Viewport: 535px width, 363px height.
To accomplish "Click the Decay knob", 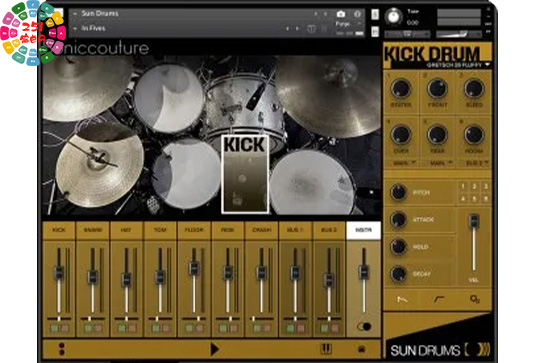I will (398, 274).
